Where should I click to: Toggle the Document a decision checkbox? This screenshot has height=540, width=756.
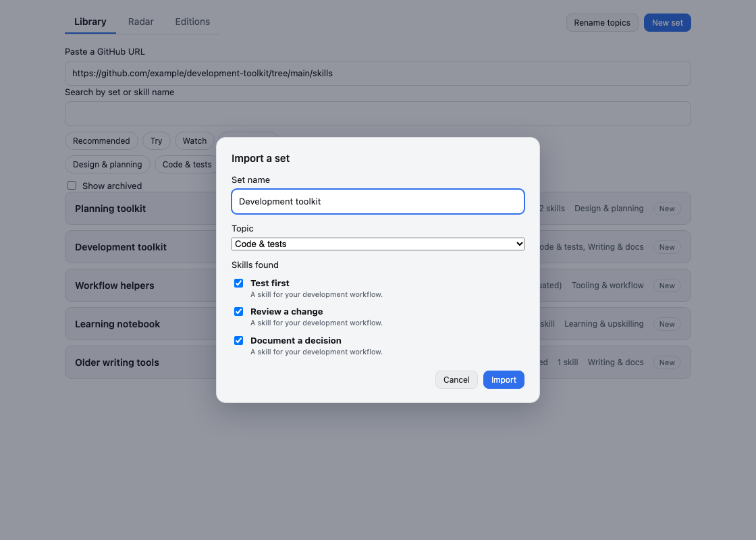coord(239,340)
